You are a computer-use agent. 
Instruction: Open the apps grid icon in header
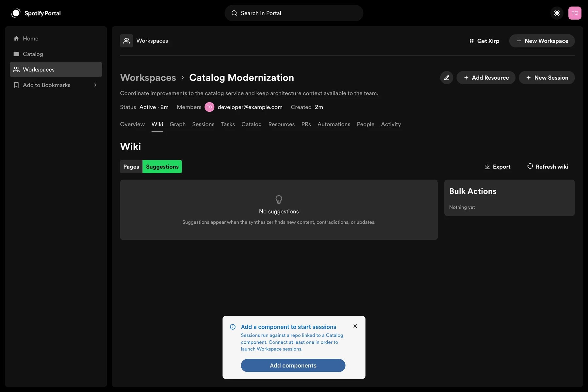point(557,13)
